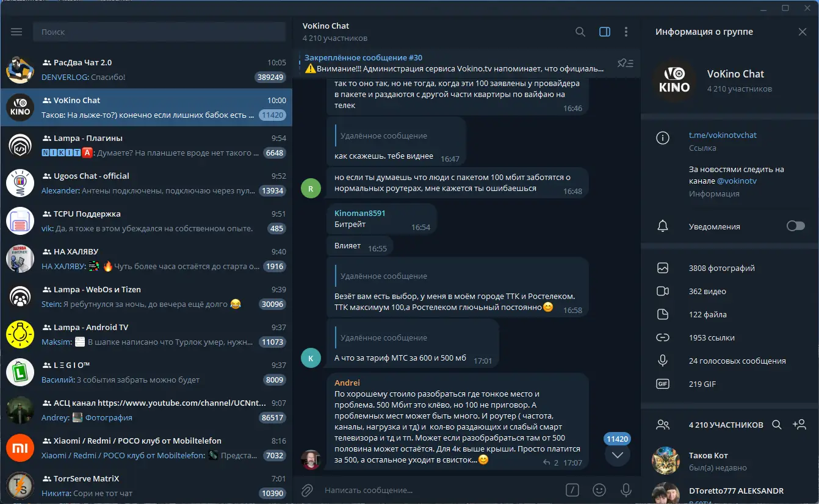Open the t.me/vokinotvchat link

click(723, 135)
